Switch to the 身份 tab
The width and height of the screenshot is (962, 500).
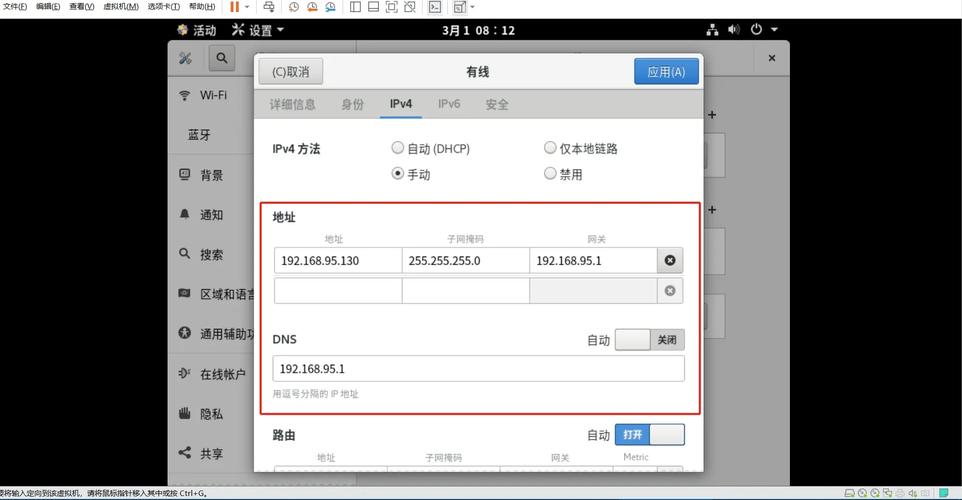coord(353,104)
